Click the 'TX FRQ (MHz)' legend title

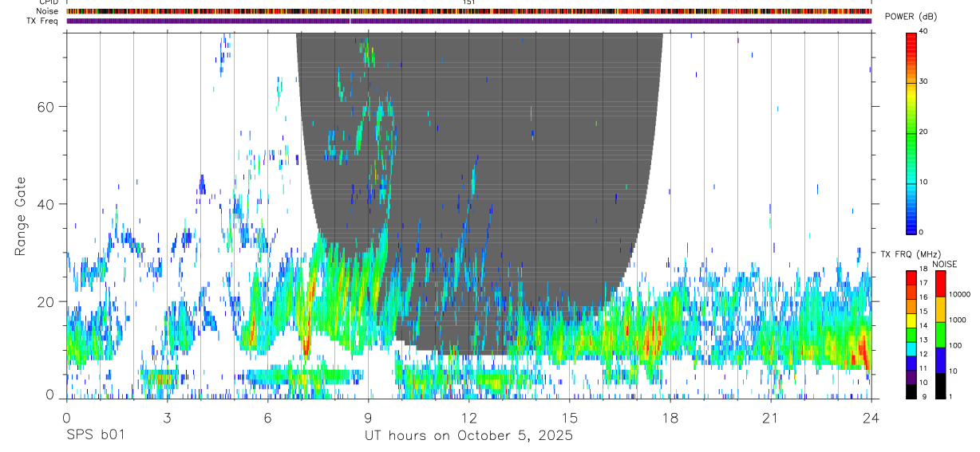coord(910,254)
